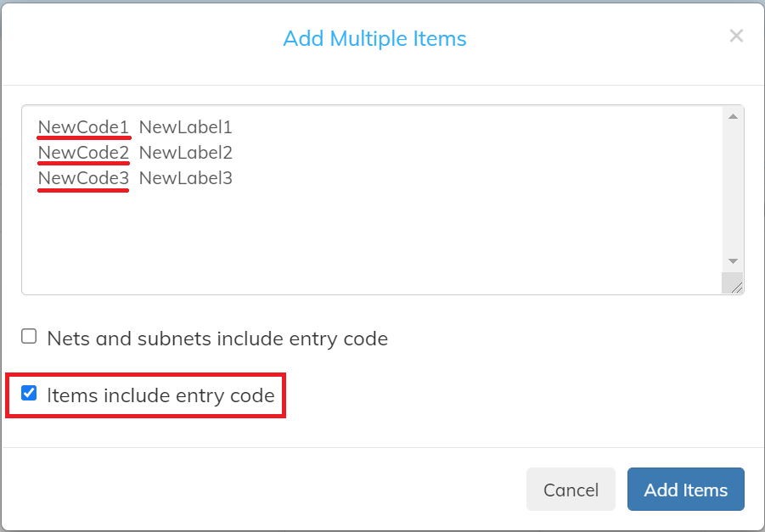Place cursor on NewCode3 text
Image resolution: width=765 pixels, height=532 pixels.
pyautogui.click(x=83, y=178)
